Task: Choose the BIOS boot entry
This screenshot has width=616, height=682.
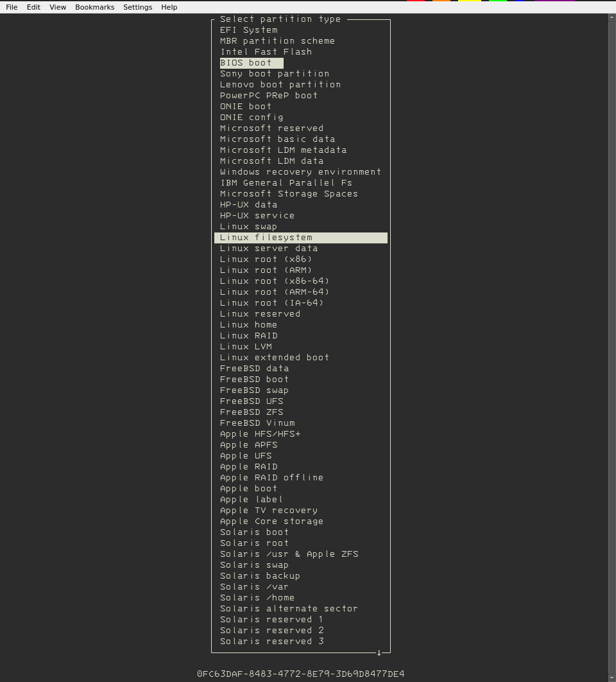Action: 246,63
